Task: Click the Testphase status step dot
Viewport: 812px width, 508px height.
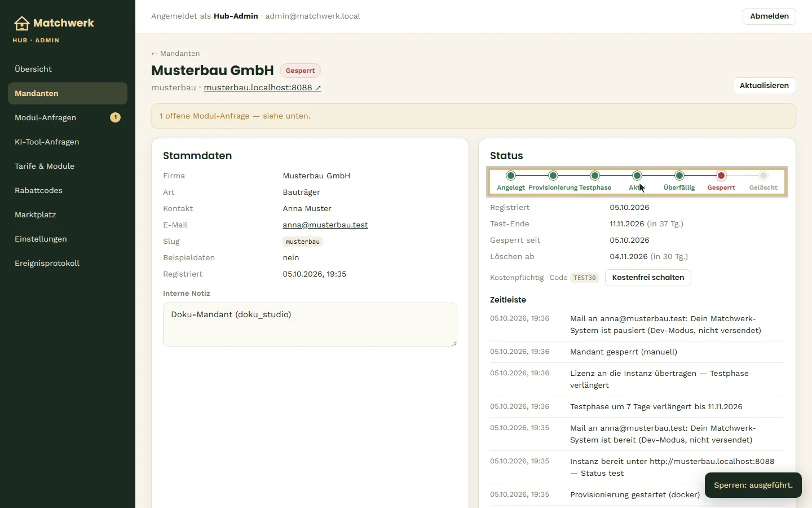Action: (x=595, y=176)
